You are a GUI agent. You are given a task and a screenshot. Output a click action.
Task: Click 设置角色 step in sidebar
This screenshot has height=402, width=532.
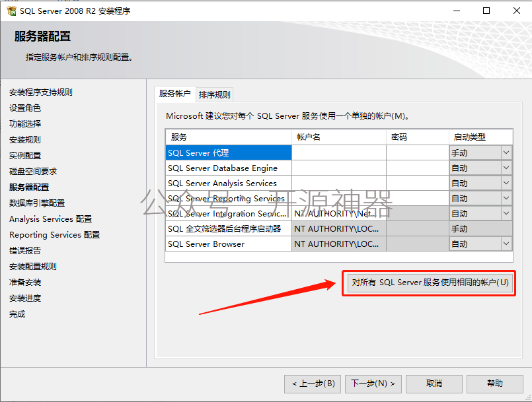pos(25,108)
